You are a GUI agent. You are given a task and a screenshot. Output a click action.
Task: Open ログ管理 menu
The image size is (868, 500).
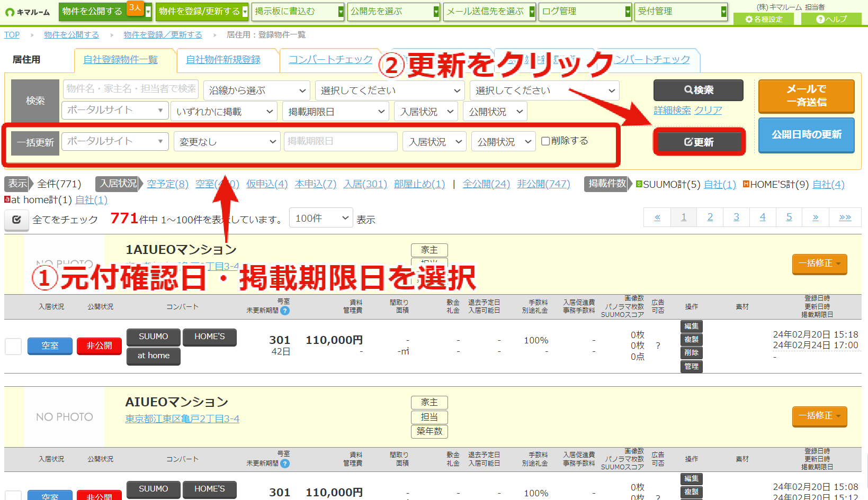tap(585, 11)
